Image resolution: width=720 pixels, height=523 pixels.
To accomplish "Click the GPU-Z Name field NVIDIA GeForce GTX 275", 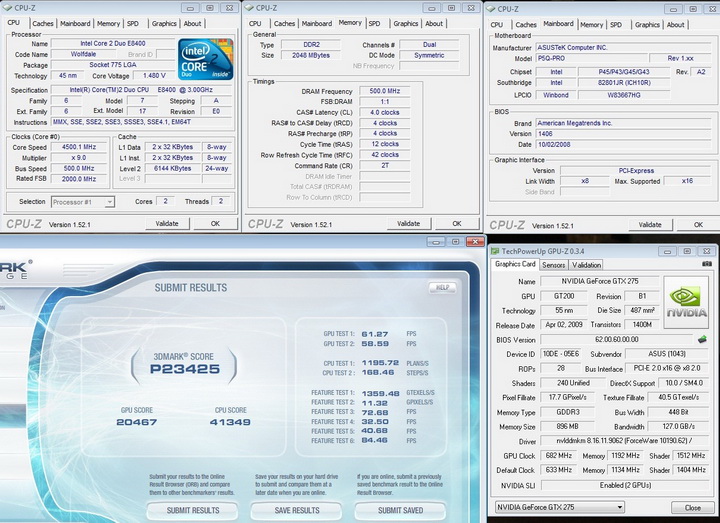I will coord(600,281).
